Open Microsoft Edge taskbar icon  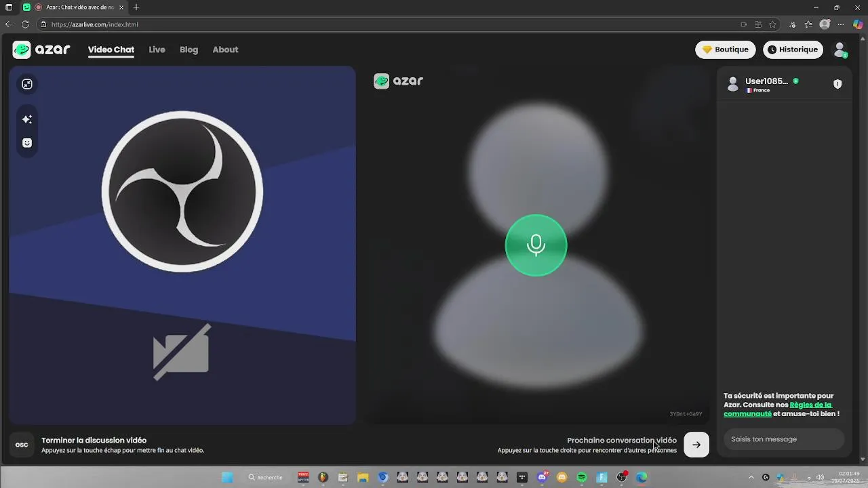click(642, 477)
